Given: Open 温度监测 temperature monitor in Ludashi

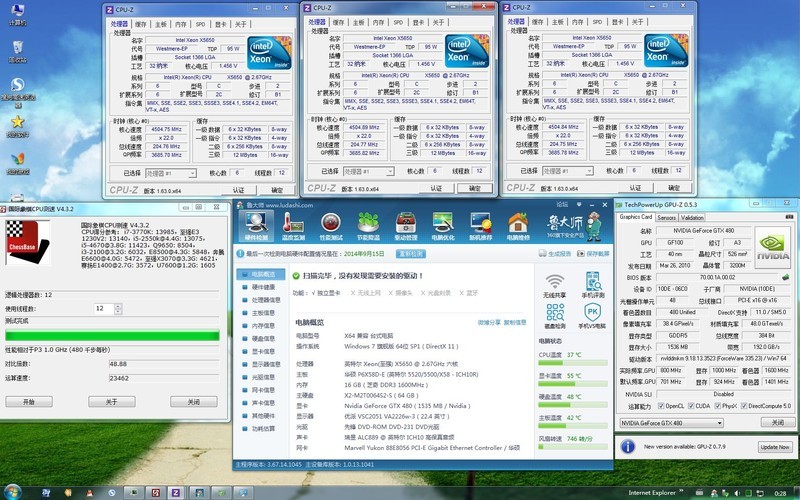Looking at the screenshot, I should 293,226.
